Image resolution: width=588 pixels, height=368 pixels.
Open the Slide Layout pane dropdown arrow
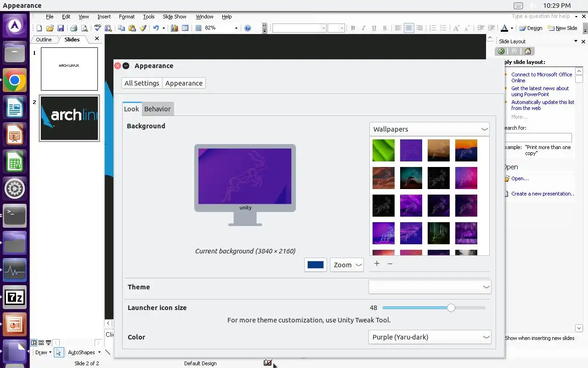pos(576,41)
